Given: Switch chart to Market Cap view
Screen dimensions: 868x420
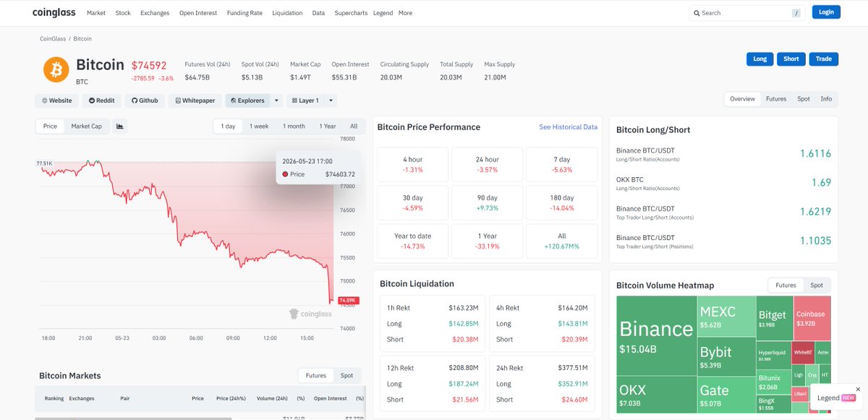Looking at the screenshot, I should pyautogui.click(x=86, y=127).
